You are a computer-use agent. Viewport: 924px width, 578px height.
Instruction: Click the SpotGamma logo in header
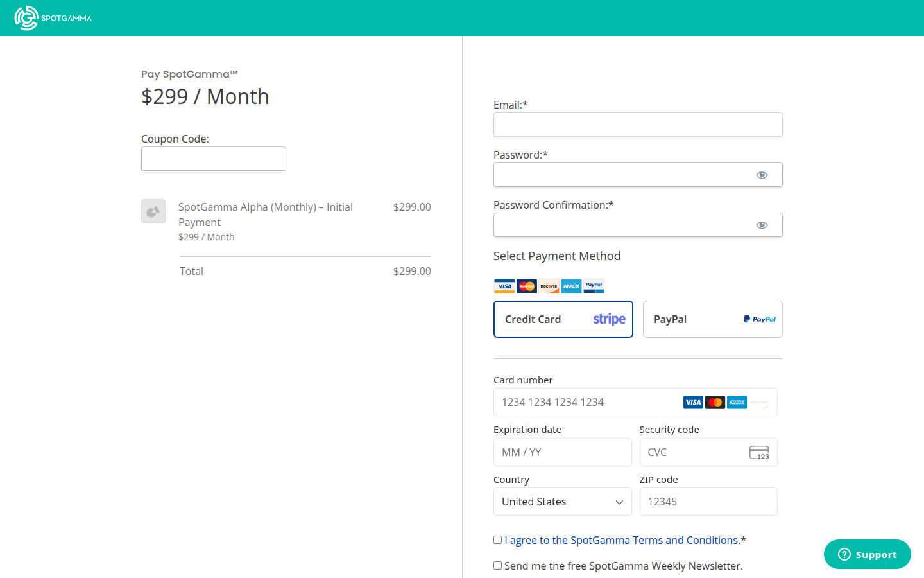click(53, 18)
